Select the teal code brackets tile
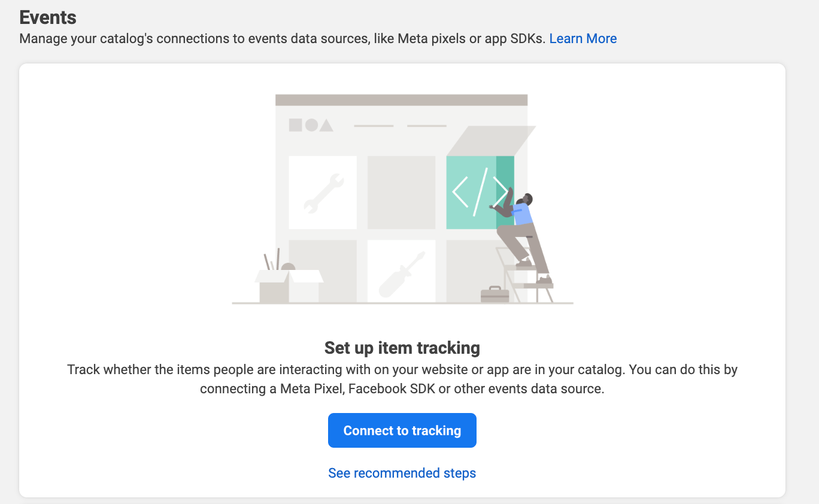This screenshot has height=504, width=819. tap(480, 193)
